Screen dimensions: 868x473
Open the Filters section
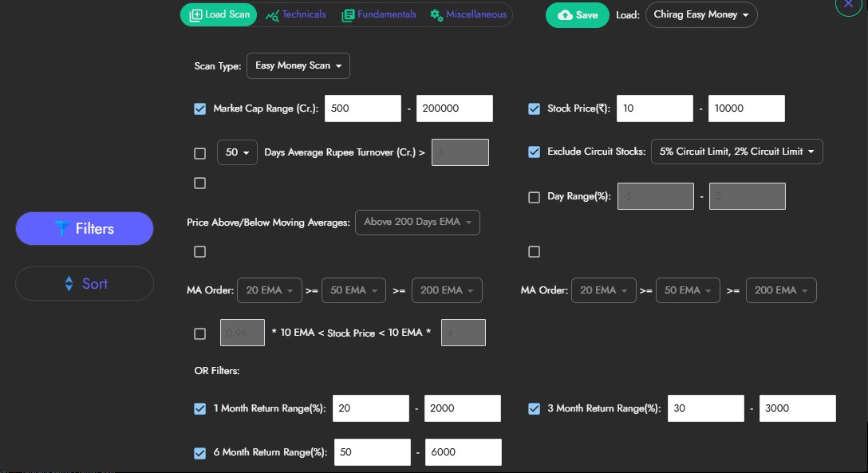84,228
